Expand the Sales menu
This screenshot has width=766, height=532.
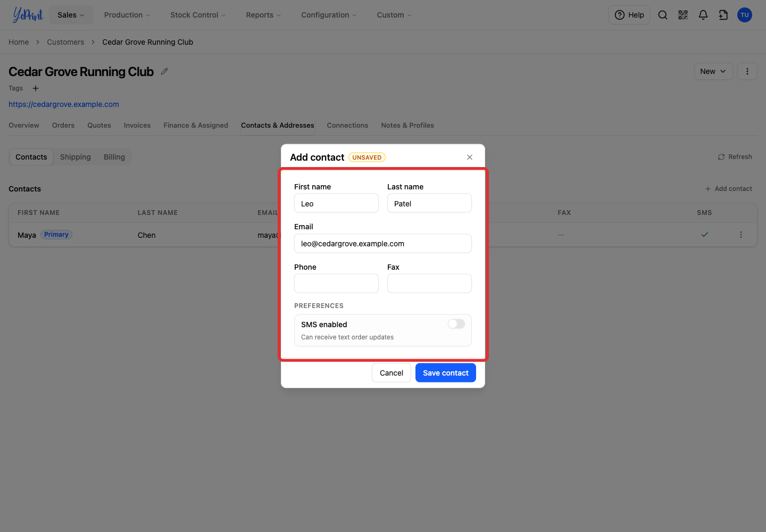(x=71, y=15)
